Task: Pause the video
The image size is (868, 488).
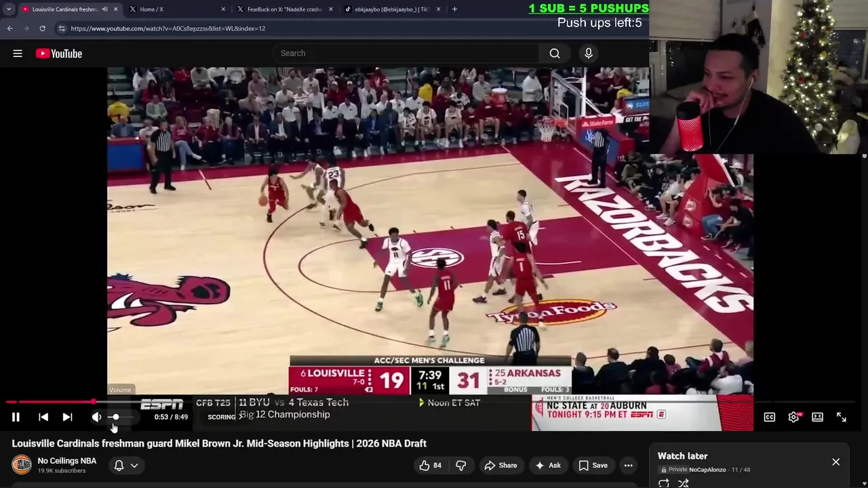Action: 16,417
